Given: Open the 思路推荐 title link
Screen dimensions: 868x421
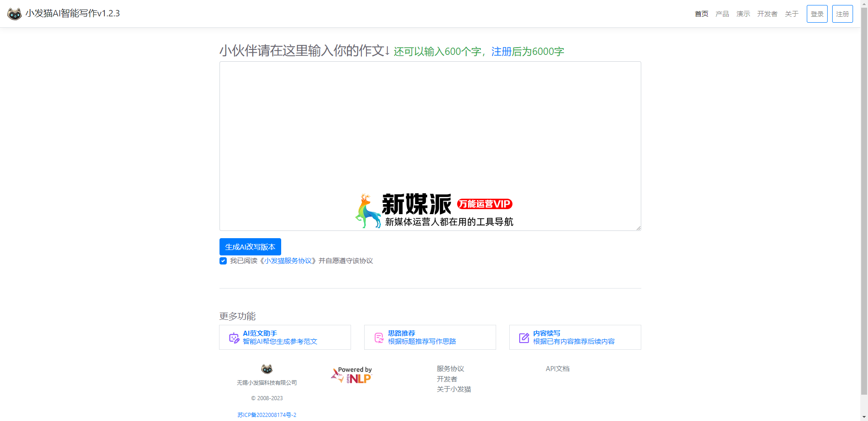Looking at the screenshot, I should (401, 333).
